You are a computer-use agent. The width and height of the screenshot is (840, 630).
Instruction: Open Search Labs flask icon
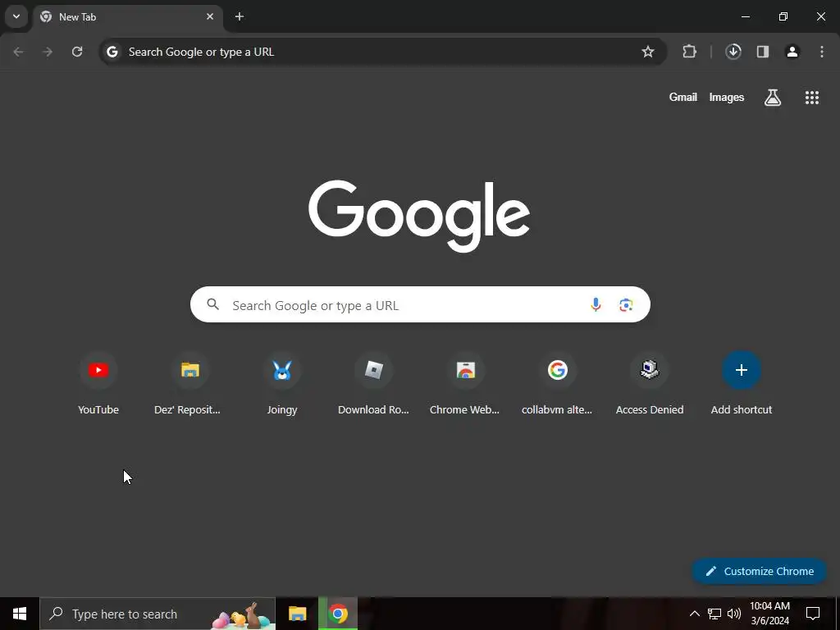[773, 98]
